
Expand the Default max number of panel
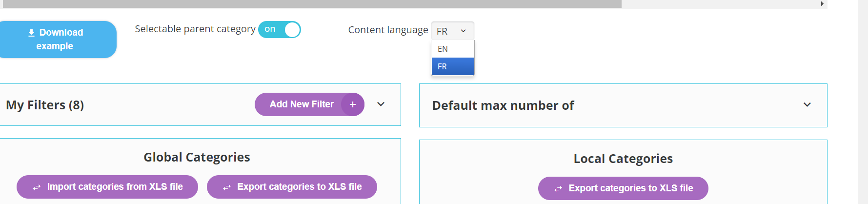tap(807, 105)
